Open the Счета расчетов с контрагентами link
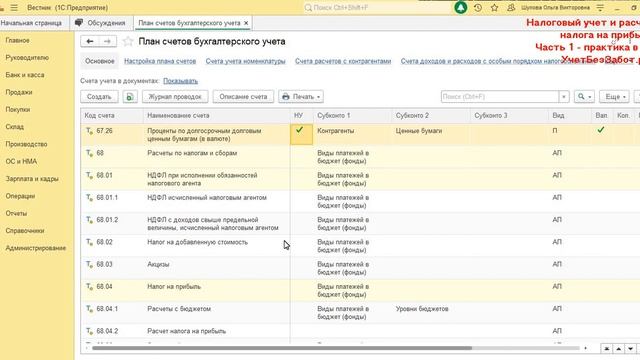 coord(343,61)
